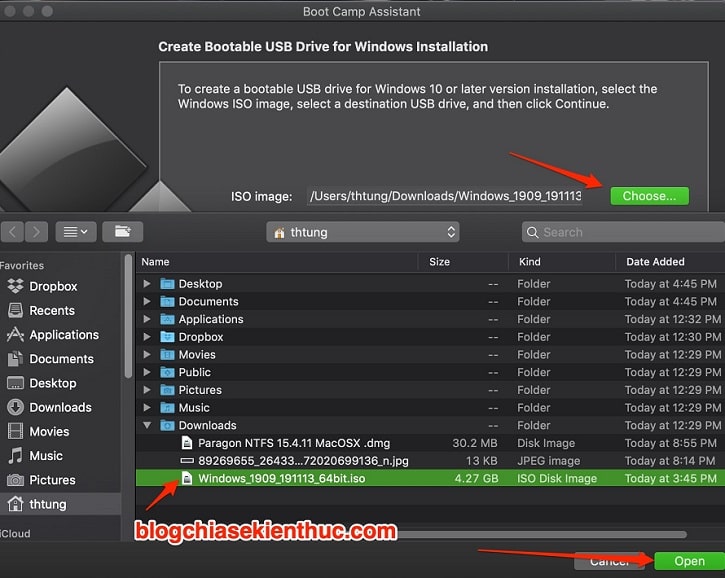
Task: Click the Desktop folder icon in the list
Action: coord(167,283)
